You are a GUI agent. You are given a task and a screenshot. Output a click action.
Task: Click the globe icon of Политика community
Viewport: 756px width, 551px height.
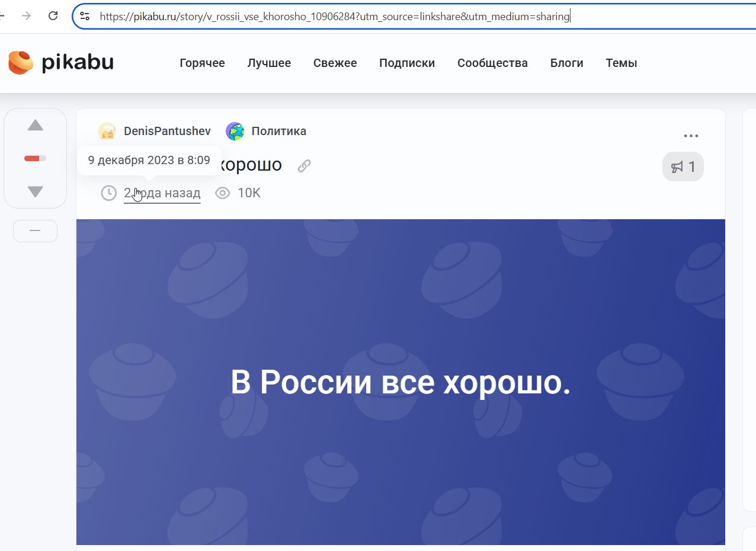coord(235,131)
